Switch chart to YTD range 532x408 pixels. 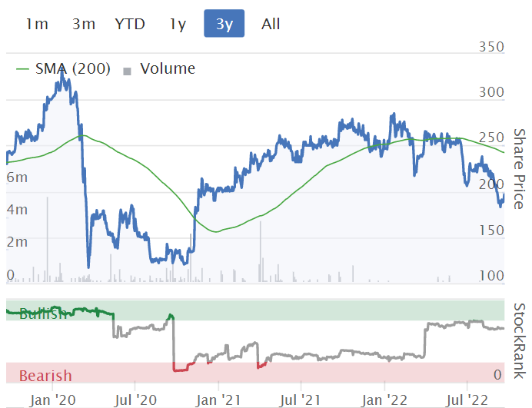click(130, 24)
